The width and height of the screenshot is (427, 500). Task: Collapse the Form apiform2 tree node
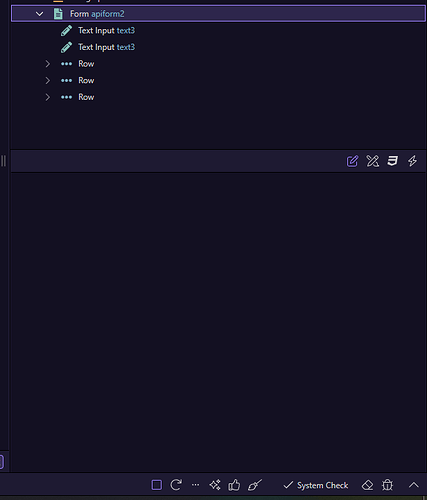(x=39, y=14)
